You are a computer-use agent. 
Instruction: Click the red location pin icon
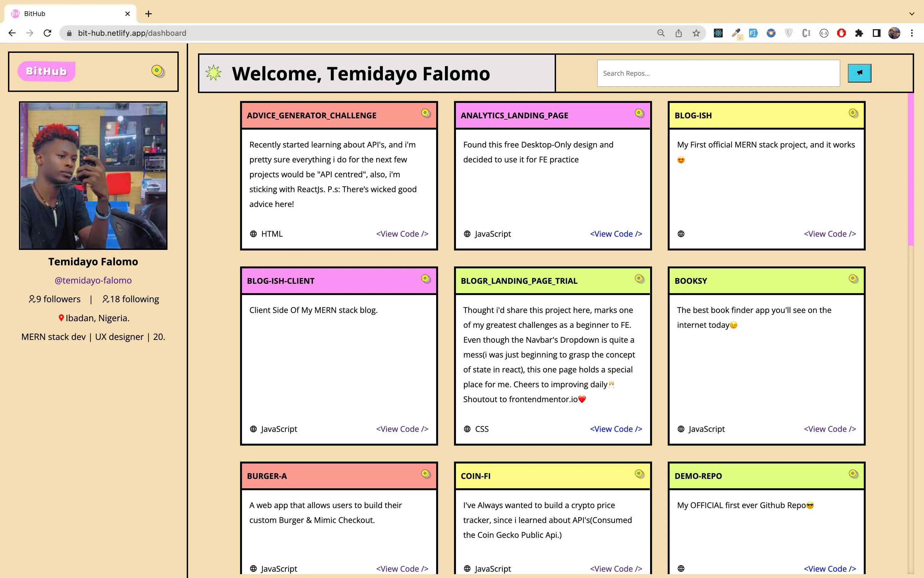pos(61,318)
